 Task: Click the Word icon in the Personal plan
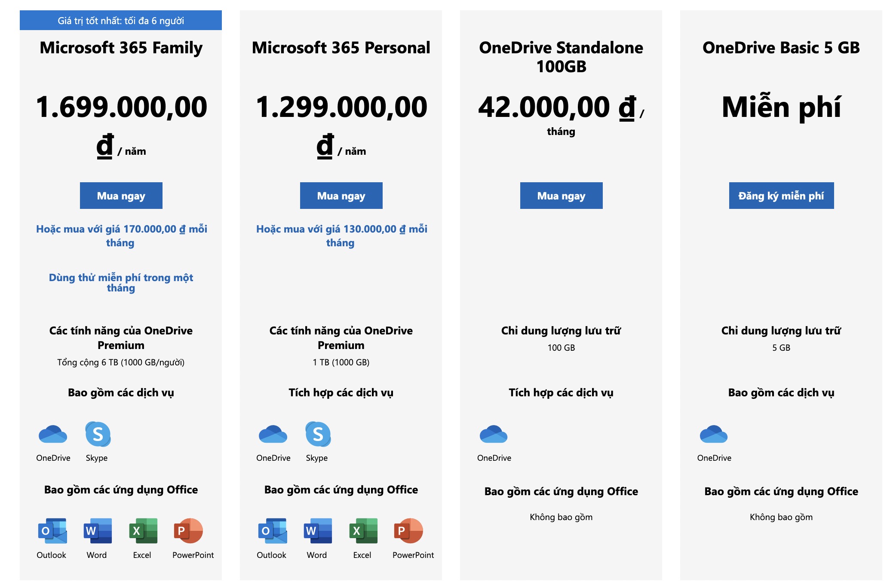point(318,531)
